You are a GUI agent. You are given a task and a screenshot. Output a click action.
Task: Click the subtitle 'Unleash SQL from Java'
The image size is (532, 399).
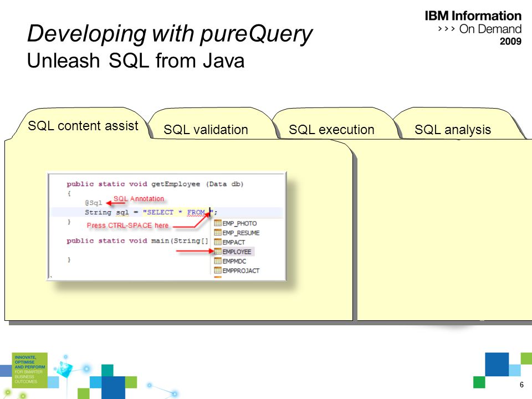(136, 61)
